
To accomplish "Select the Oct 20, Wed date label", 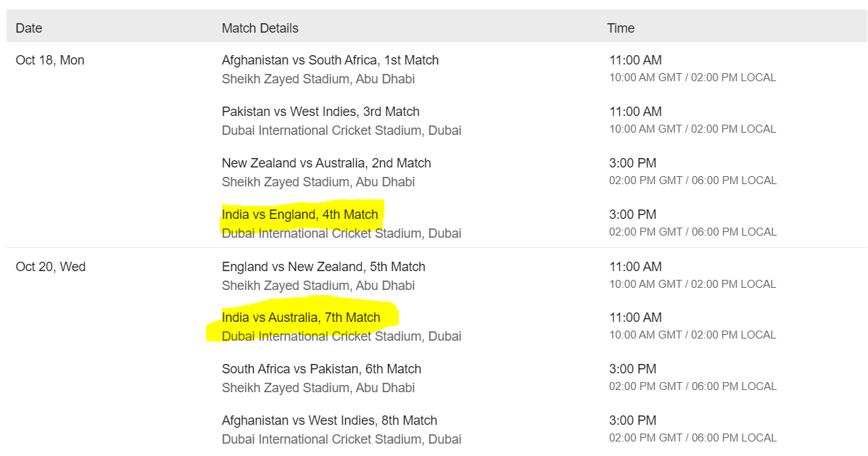I will [50, 267].
